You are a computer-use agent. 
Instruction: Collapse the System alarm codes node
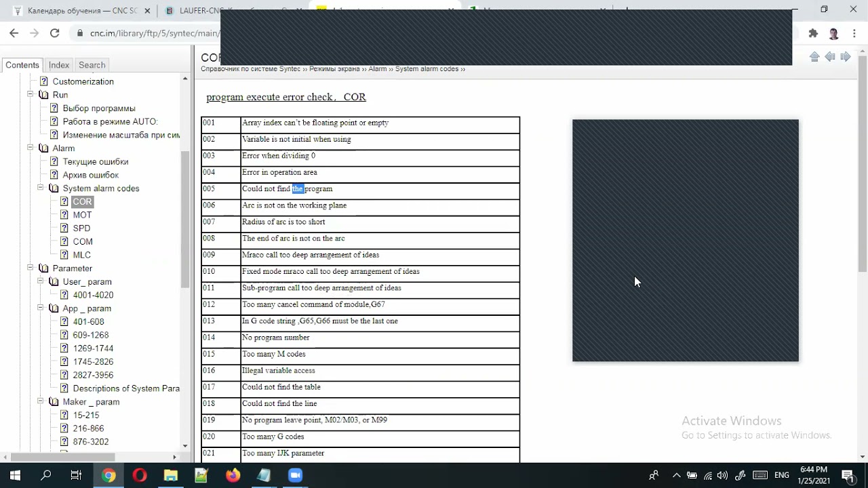[41, 188]
